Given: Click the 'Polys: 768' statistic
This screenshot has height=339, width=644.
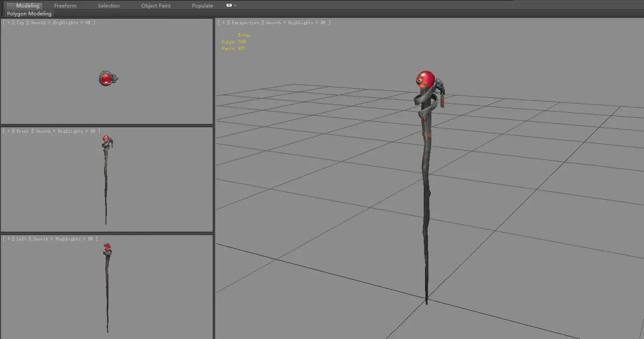Looking at the screenshot, I should click(233, 41).
